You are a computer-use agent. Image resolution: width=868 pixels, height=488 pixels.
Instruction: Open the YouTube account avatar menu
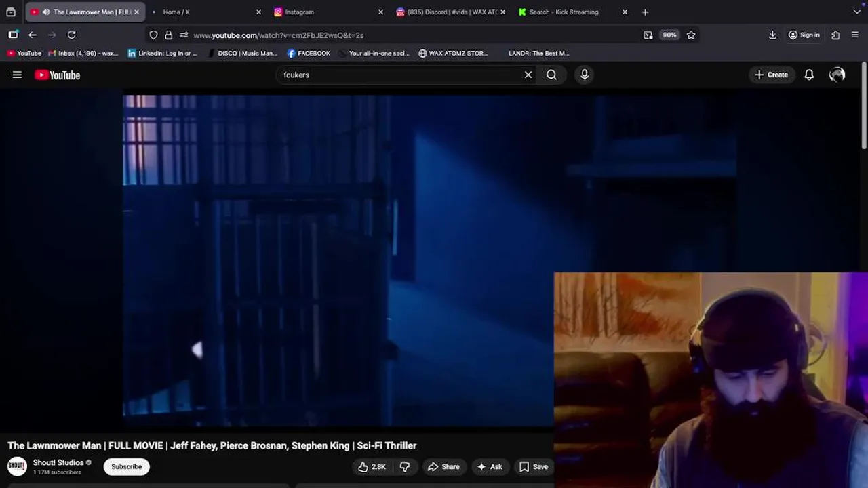(x=837, y=75)
